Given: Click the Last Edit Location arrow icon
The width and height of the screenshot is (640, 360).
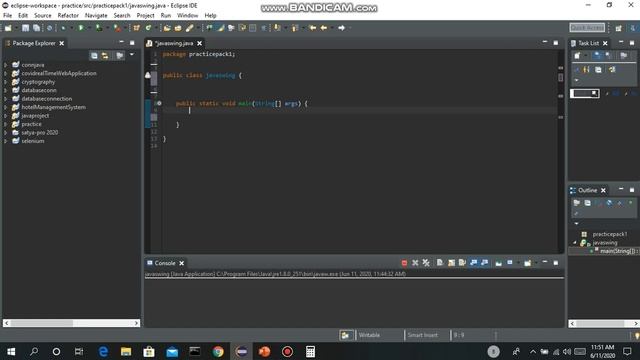Looking at the screenshot, I should click(x=313, y=28).
